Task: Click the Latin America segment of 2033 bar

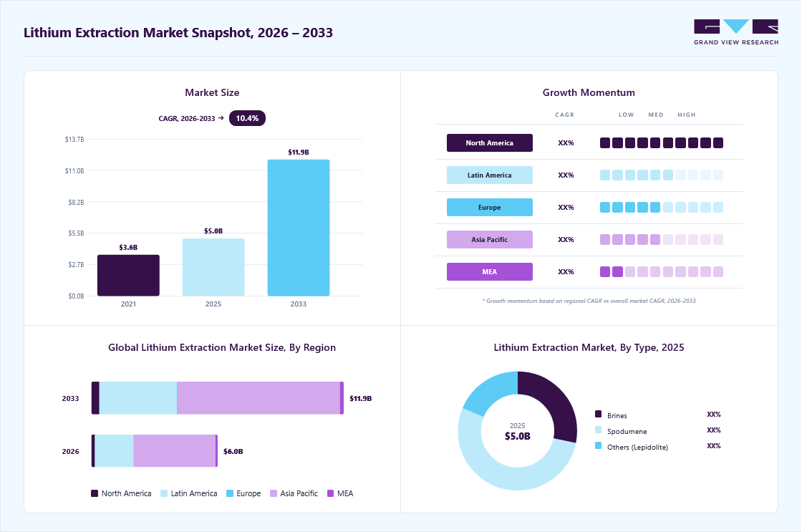Action: tap(138, 398)
